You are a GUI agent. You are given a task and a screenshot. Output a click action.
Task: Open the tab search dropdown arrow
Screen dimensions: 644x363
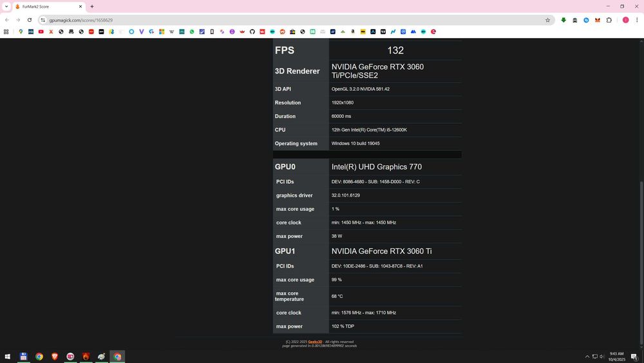click(6, 6)
